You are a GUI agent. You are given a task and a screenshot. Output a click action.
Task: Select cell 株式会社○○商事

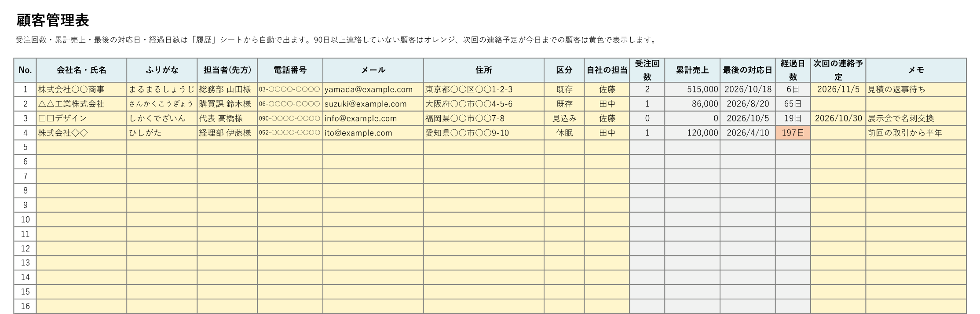pyautogui.click(x=81, y=89)
